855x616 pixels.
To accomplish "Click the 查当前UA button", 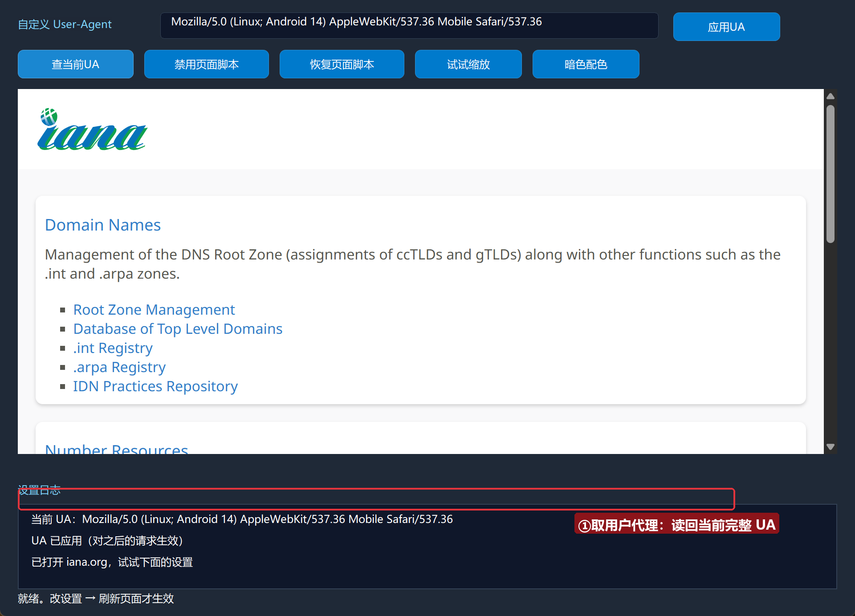I will (76, 64).
